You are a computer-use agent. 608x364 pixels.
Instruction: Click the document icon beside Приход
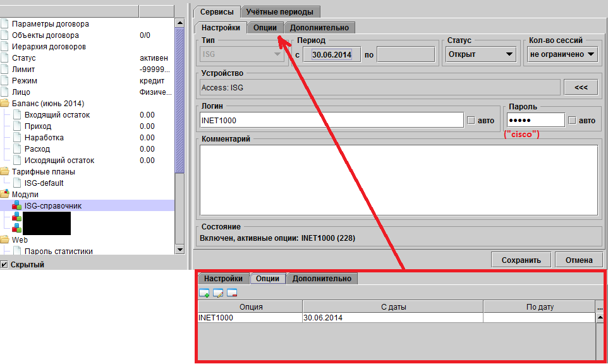pyautogui.click(x=17, y=126)
